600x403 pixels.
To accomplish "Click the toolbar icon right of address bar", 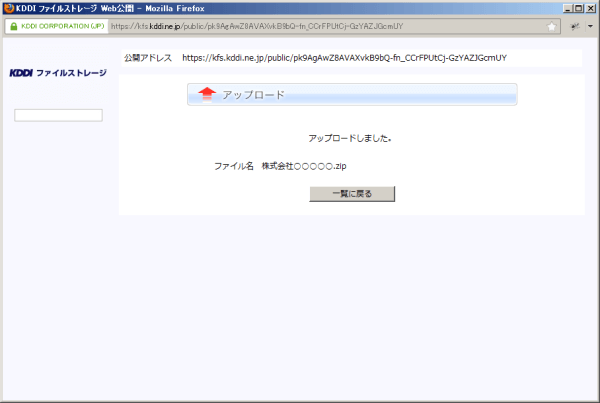I will 574,26.
